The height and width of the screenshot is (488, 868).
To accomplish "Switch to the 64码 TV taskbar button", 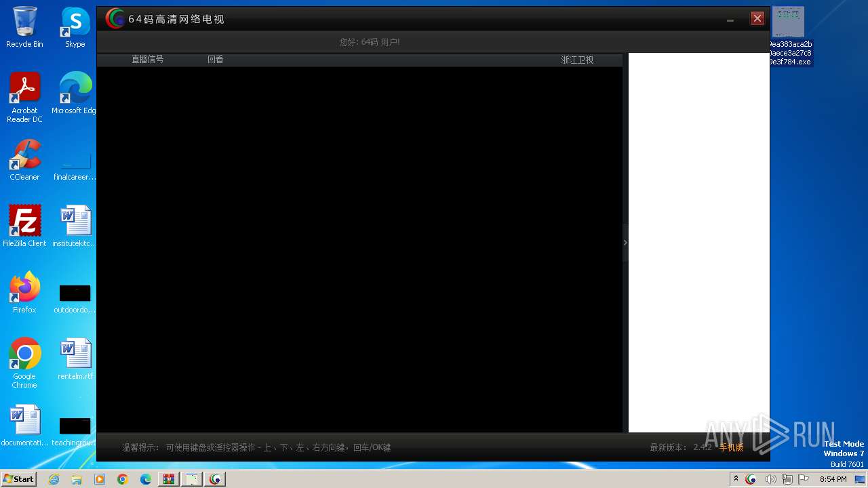I will (215, 479).
